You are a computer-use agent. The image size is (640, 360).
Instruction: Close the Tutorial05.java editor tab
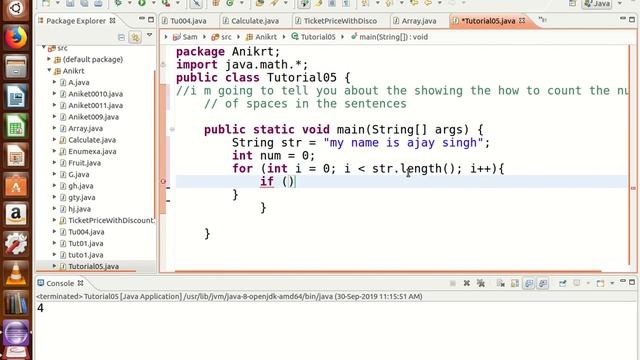coord(522,20)
